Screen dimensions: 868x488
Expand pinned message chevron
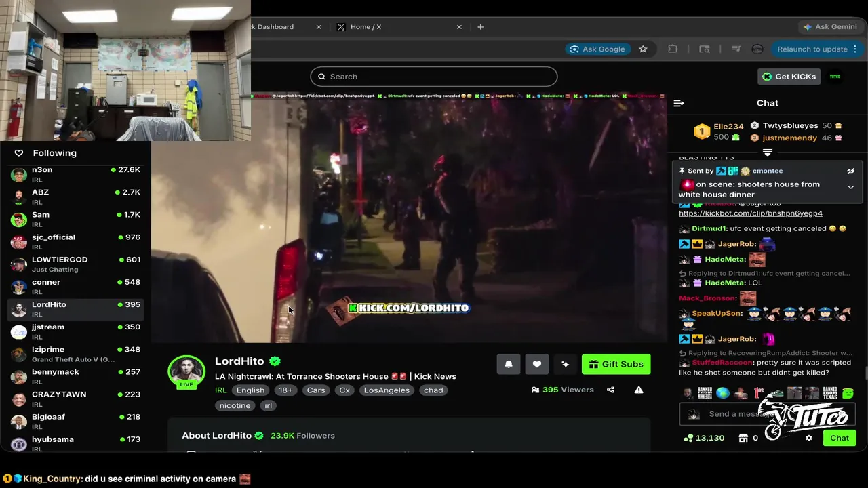coord(850,187)
